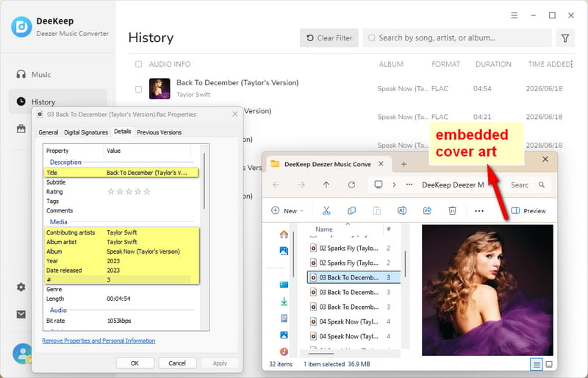Click the filter funnel icon in History
The image size is (588, 378).
point(564,38)
